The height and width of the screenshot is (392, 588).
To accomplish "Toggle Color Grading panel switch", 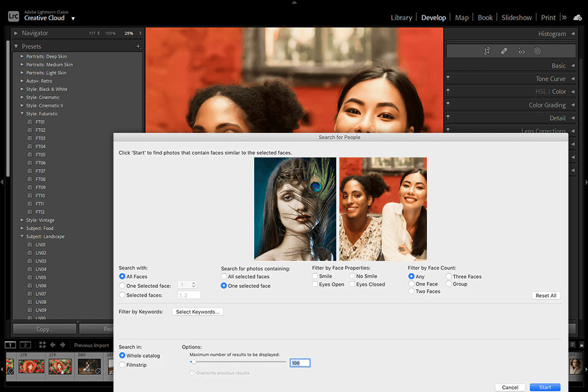I will click(x=448, y=104).
